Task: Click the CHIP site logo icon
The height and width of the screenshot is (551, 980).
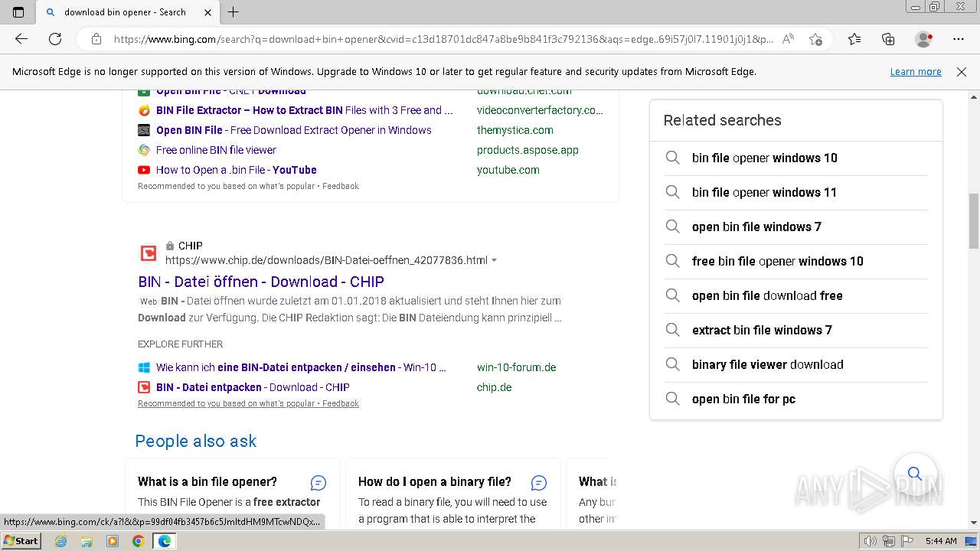Action: pos(149,253)
